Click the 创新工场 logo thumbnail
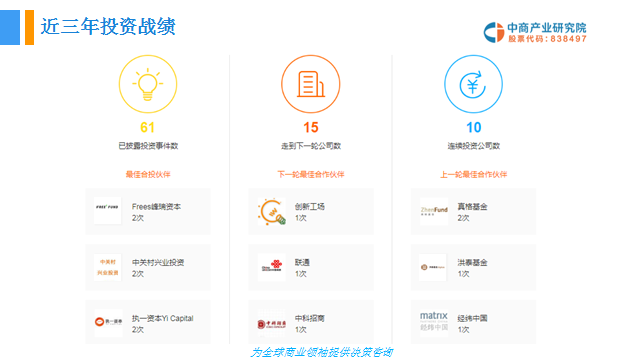Screen dimensions: 625x360 click(272, 211)
